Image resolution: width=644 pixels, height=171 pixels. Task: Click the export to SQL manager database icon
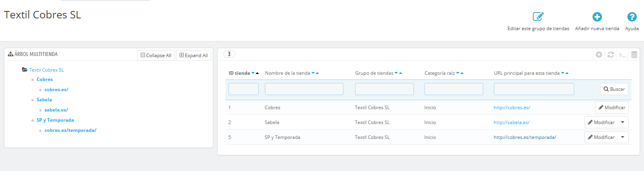click(634, 55)
